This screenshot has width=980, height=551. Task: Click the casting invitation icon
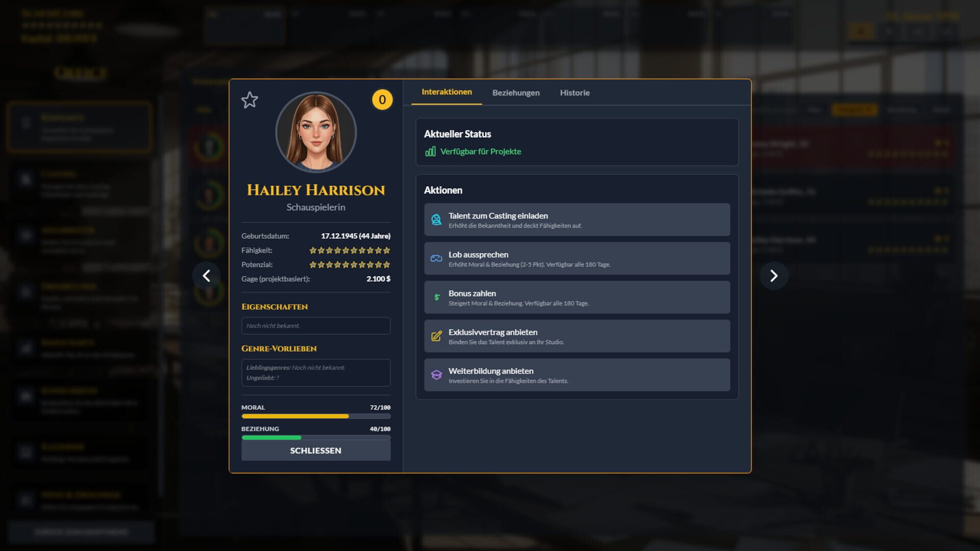point(436,219)
